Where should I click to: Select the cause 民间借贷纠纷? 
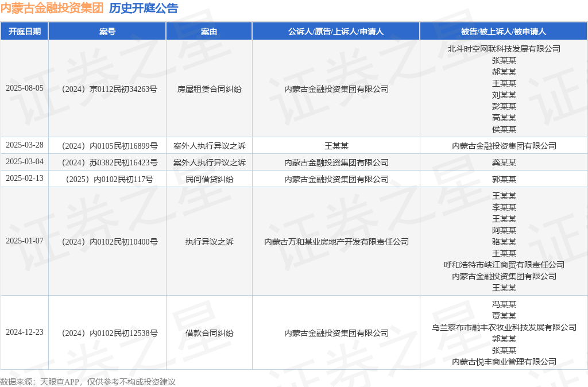[209, 179]
